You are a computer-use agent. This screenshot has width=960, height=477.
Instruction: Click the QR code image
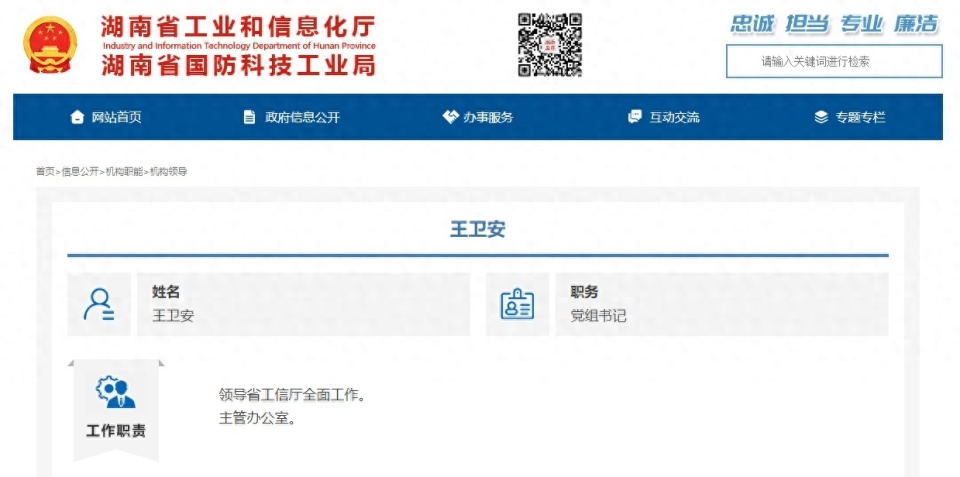point(549,45)
